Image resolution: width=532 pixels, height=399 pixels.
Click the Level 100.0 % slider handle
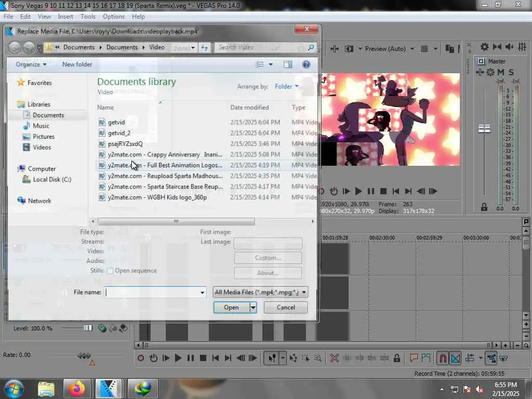coord(88,328)
